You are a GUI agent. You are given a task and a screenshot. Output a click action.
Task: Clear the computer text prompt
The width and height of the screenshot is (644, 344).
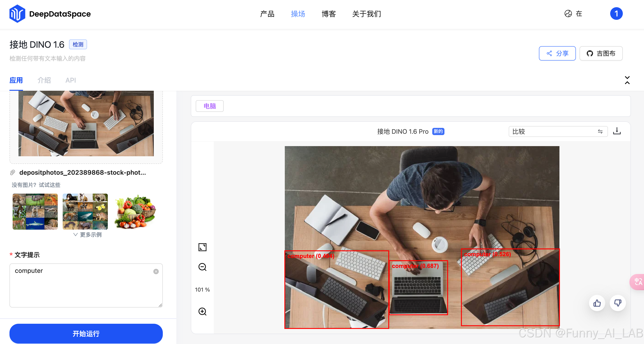156,271
